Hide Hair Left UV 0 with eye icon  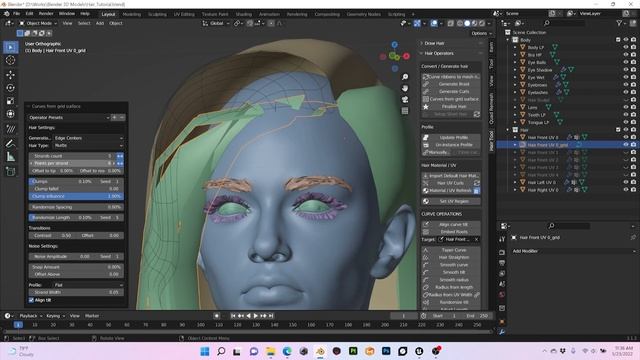click(x=626, y=182)
